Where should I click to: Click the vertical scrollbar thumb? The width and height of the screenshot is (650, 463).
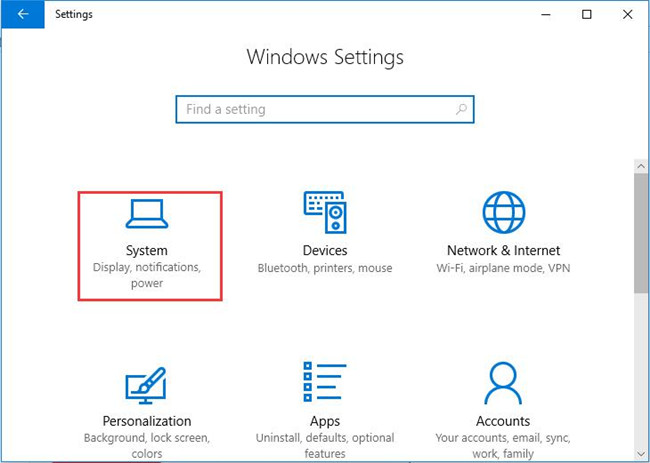click(x=641, y=234)
